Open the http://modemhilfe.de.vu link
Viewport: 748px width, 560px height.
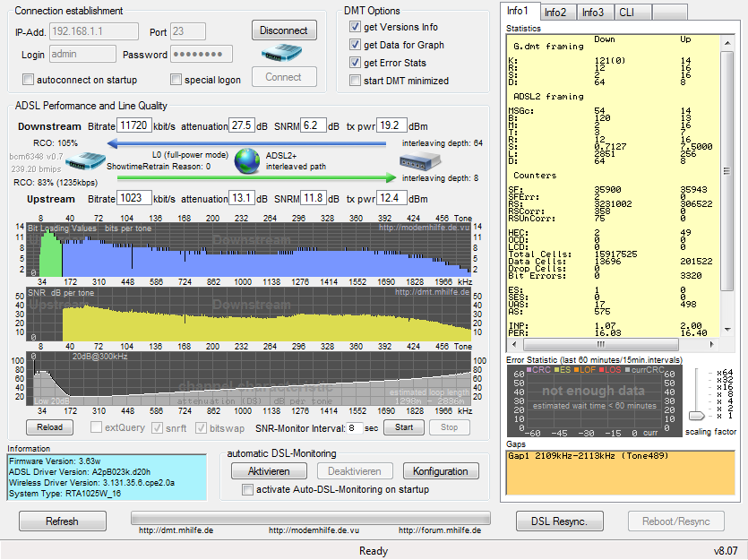[x=314, y=530]
